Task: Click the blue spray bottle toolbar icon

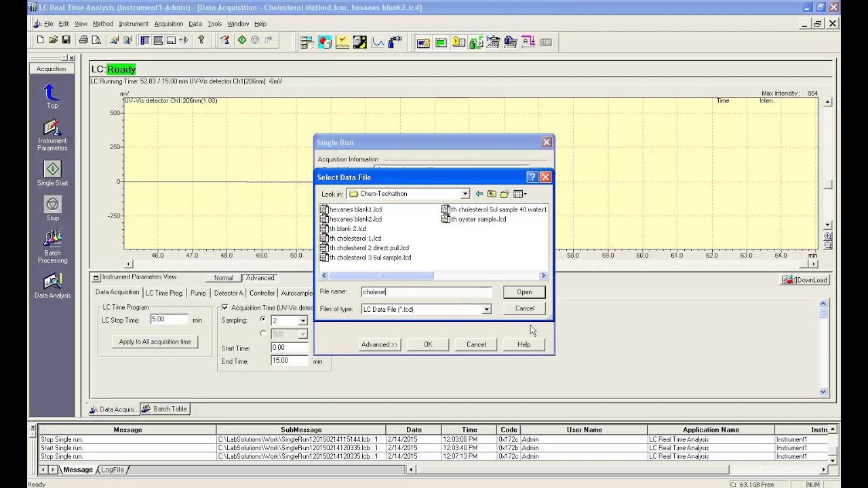Action: pos(395,42)
